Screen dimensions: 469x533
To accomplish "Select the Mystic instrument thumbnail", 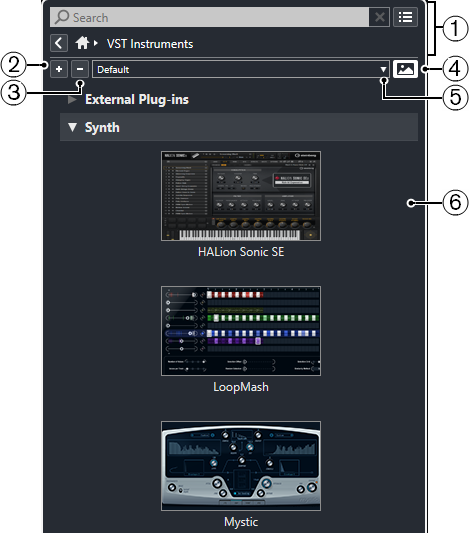I will 241,466.
